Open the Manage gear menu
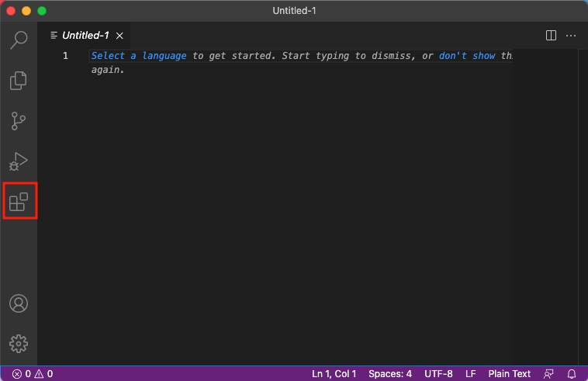Screen dimensions: 588x381 [x=19, y=343]
